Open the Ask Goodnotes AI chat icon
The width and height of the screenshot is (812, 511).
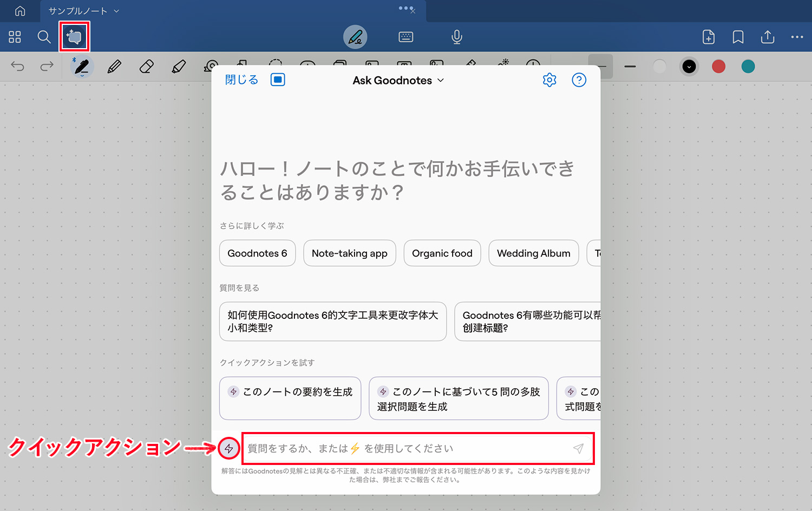coord(74,37)
